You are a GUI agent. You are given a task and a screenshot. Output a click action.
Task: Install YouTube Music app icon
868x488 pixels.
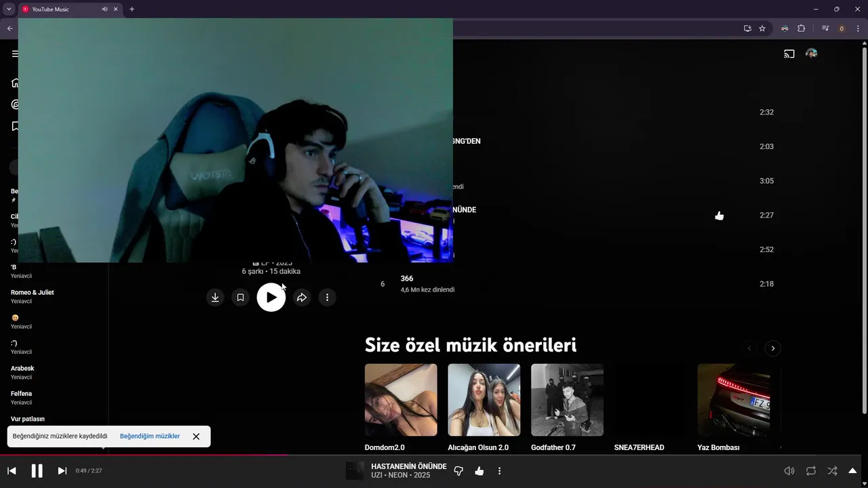pos(747,28)
